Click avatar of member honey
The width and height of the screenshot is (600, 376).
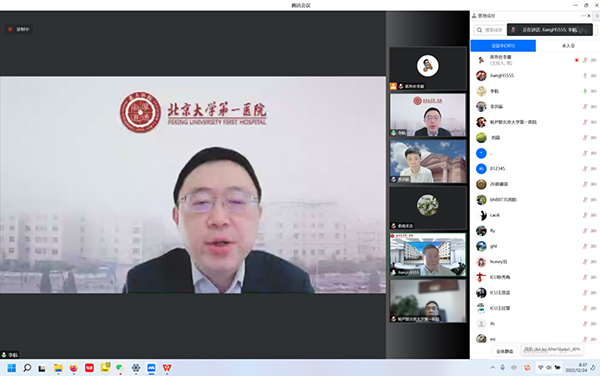point(481,262)
